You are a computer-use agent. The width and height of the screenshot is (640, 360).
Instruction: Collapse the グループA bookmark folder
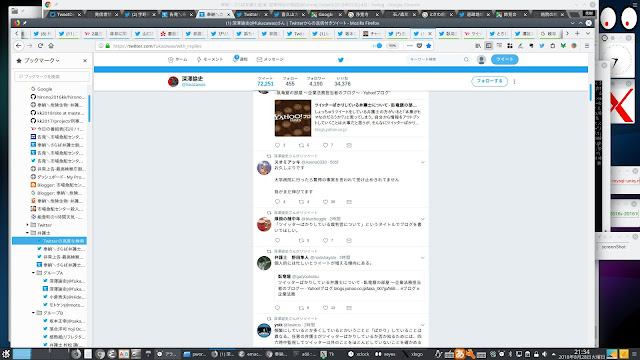click(x=33, y=273)
